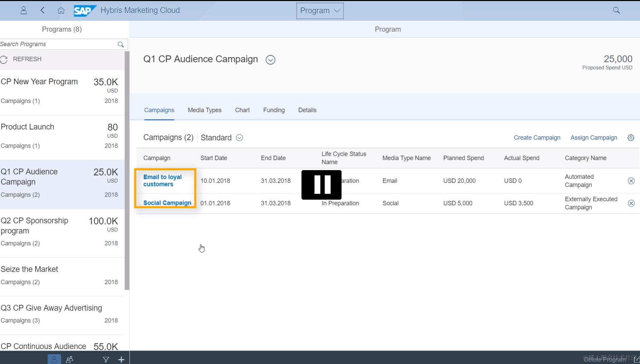The image size is (640, 364).
Task: Click the 25,000 Proposed Spend value
Action: (x=618, y=59)
